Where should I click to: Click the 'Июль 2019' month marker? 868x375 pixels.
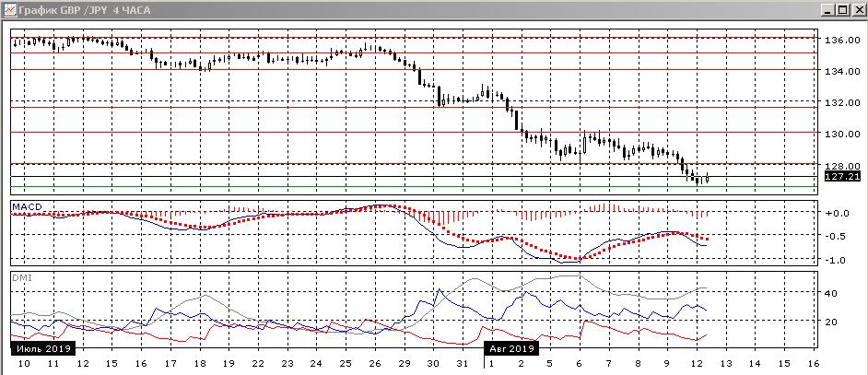point(41,349)
